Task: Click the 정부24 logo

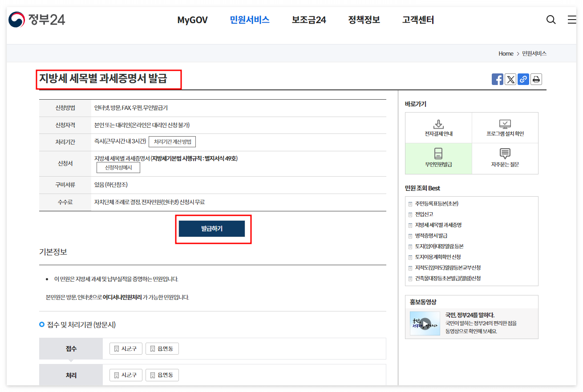Action: tap(37, 20)
